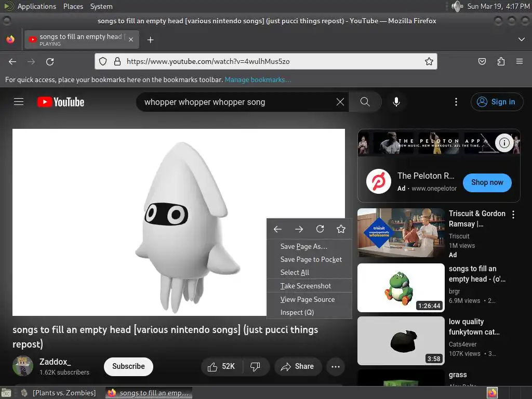Viewport: 532px width, 399px height.
Task: Switch to Plants vs. Zombies taskbar window
Action: tap(58, 393)
